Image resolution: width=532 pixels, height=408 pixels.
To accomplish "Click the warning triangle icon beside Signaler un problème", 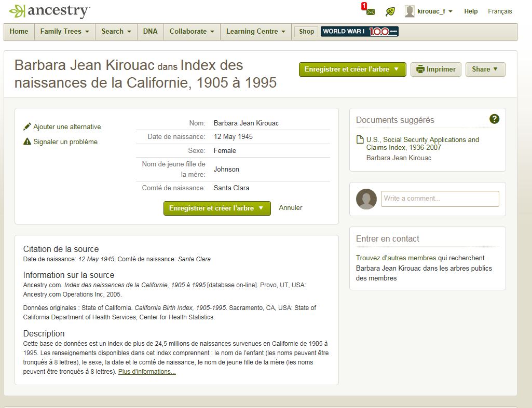I will pos(27,142).
